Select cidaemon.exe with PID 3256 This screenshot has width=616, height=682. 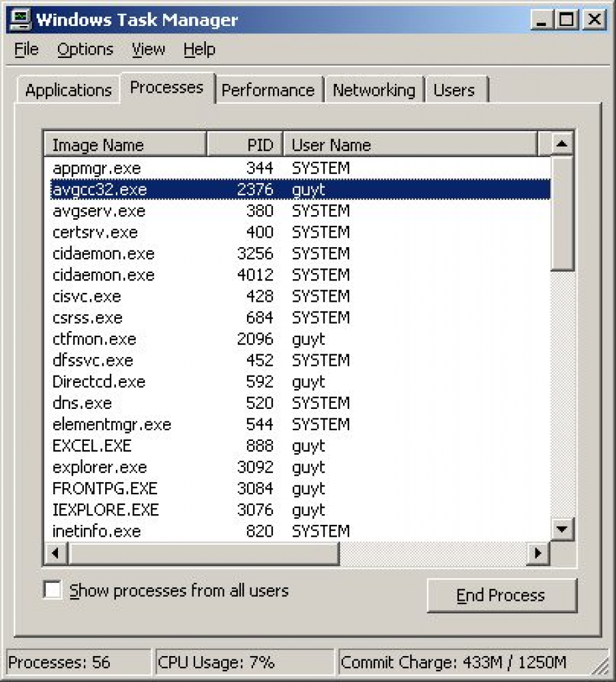point(298,254)
